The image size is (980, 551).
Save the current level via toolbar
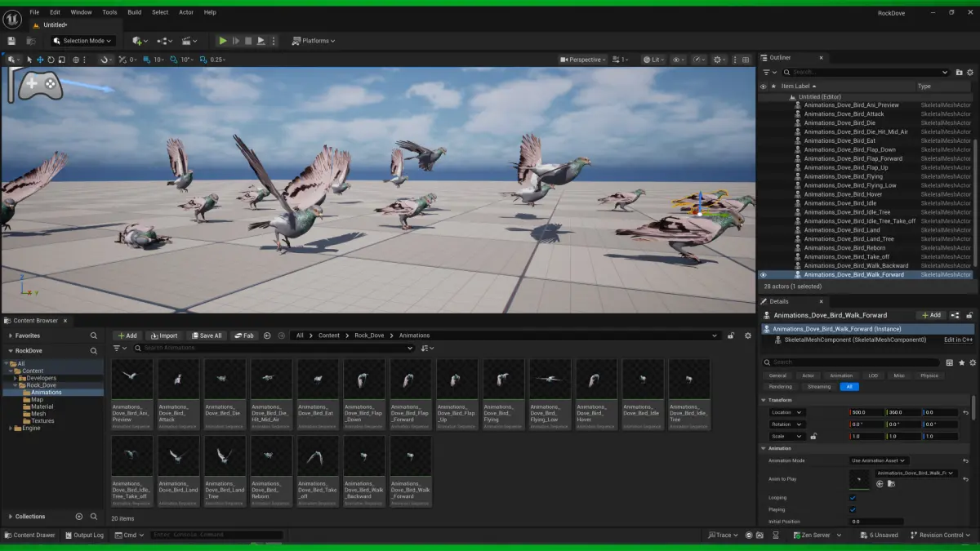coord(11,41)
